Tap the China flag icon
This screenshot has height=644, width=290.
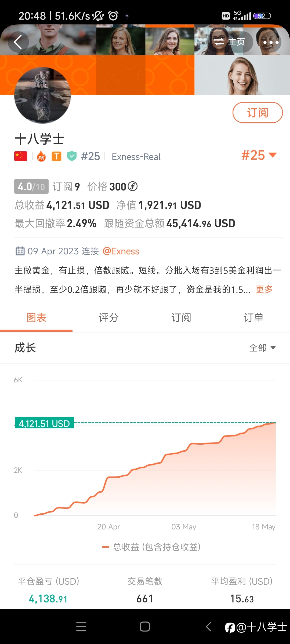[21, 156]
